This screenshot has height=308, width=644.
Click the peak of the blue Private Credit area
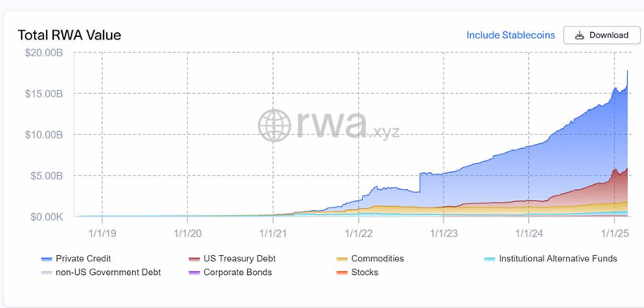point(628,71)
